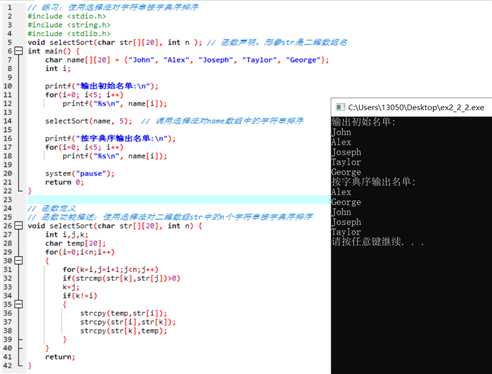Click the "Taylor" string literal in name array
Image resolution: width=492 pixels, height=374 pixels.
click(260, 60)
